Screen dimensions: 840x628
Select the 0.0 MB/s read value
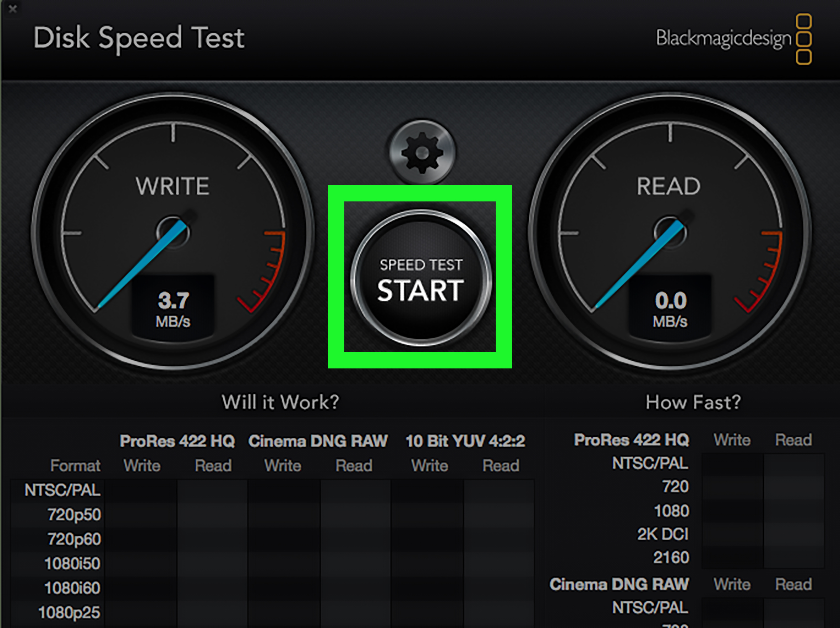(670, 309)
